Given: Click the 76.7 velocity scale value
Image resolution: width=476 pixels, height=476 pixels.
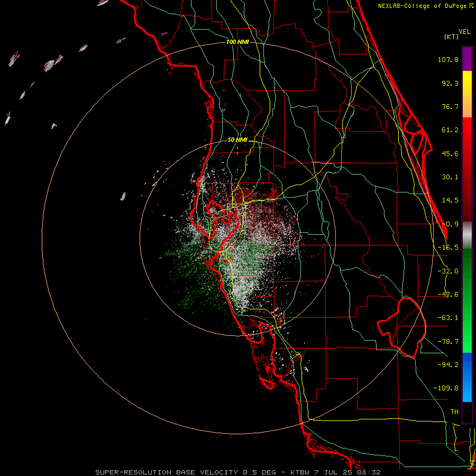Looking at the screenshot, I should (450, 106).
